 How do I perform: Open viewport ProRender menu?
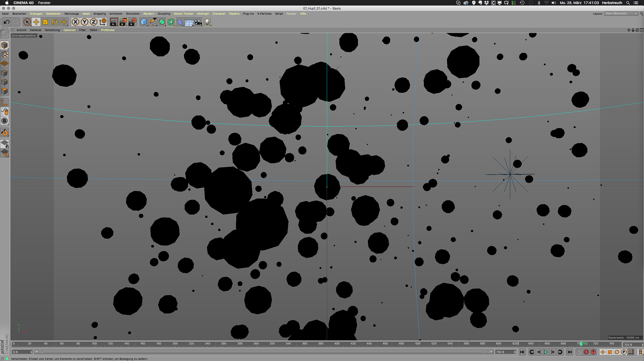coord(108,30)
